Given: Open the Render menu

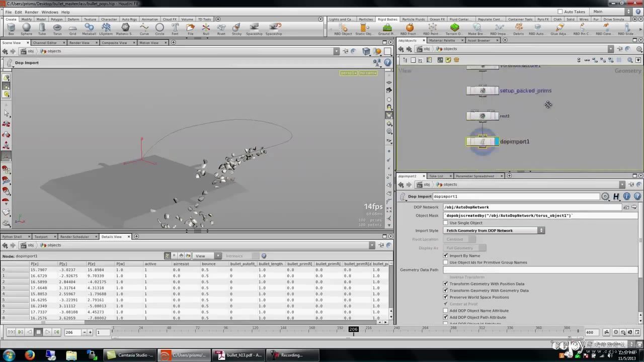Looking at the screenshot, I should 31,12.
